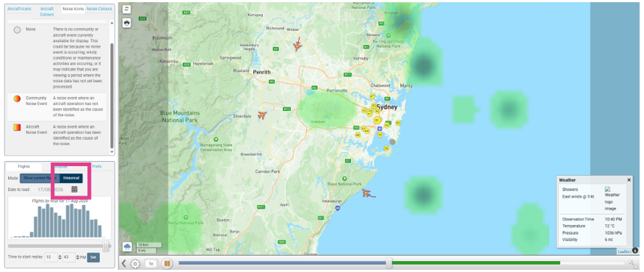
Task: Click the Set replay time button
Action: point(93,257)
